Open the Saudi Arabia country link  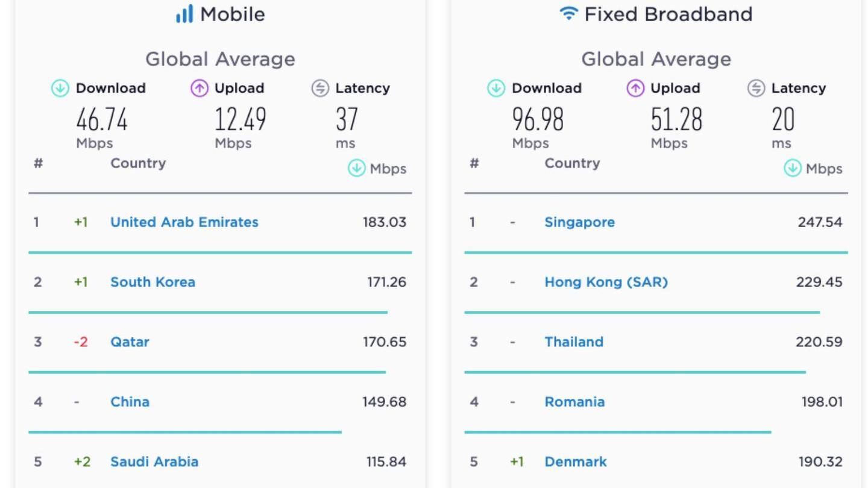[154, 462]
